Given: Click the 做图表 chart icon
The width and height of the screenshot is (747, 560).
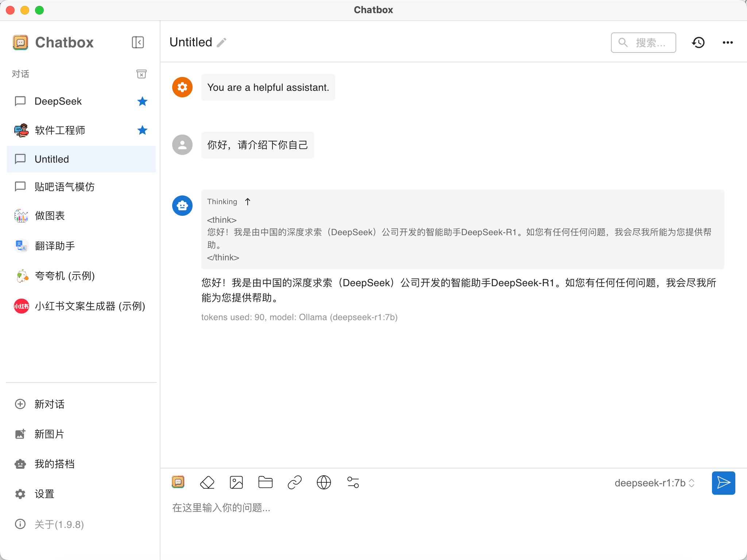Looking at the screenshot, I should pos(21,216).
